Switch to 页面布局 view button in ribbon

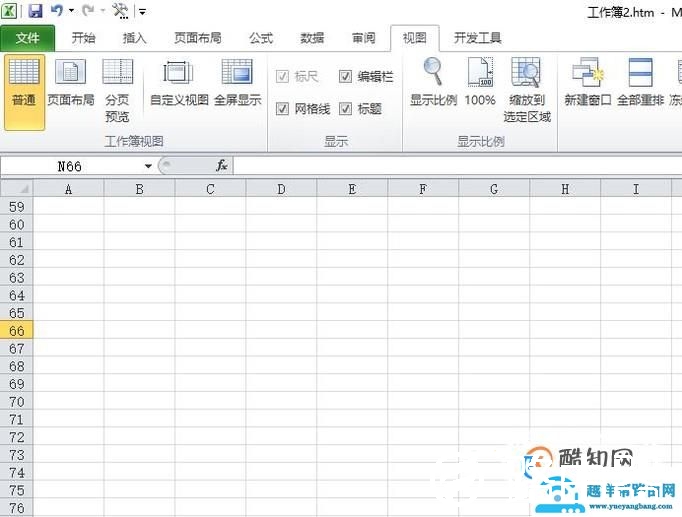pos(70,83)
